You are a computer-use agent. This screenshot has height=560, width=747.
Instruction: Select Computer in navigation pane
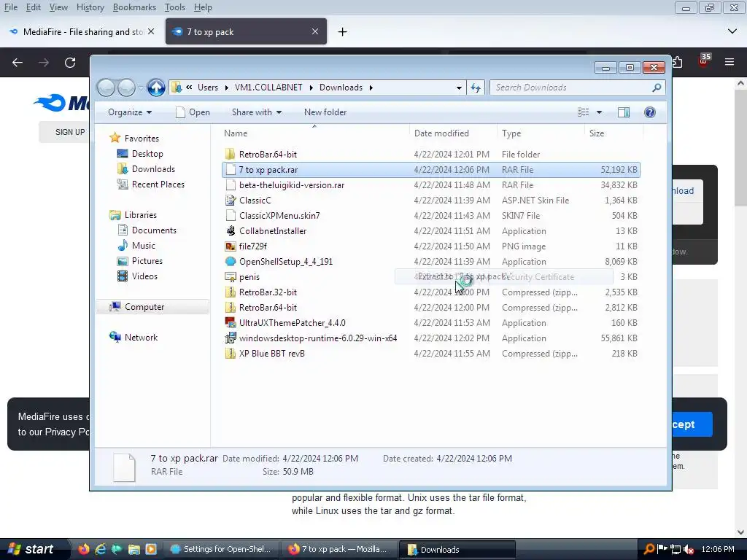coord(144,307)
